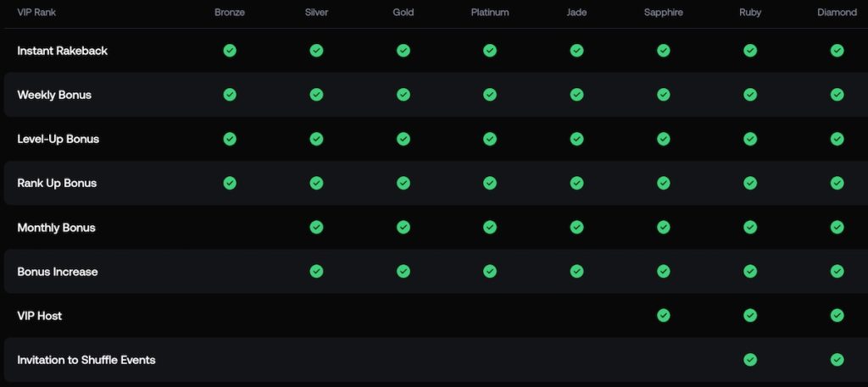
Task: Click Ruby checkmark for Invitation to Shuffle Events
Action: (x=750, y=360)
